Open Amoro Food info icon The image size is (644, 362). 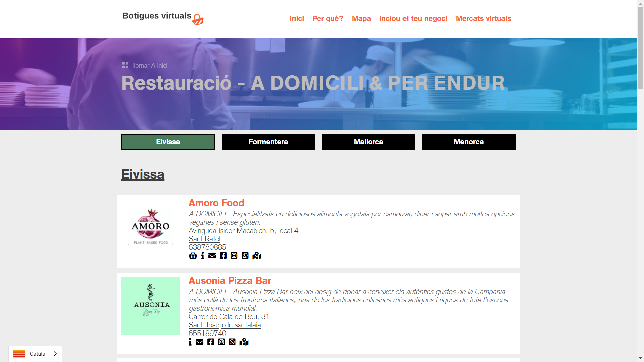pos(203,256)
